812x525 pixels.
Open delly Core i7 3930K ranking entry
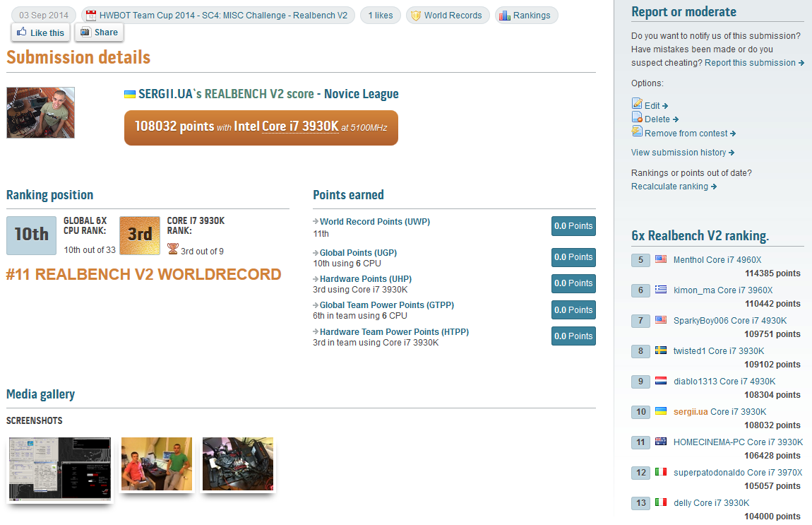click(x=712, y=502)
